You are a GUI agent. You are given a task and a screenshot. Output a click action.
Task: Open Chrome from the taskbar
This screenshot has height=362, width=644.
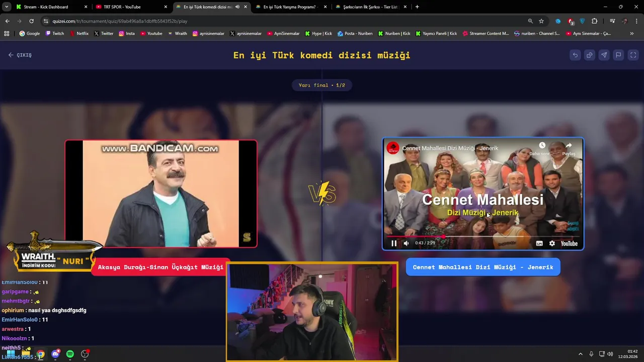coord(40,354)
